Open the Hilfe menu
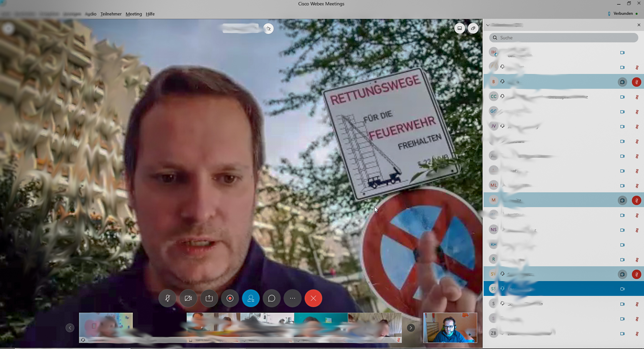Screen dimensions: 644x349 pos(150,14)
